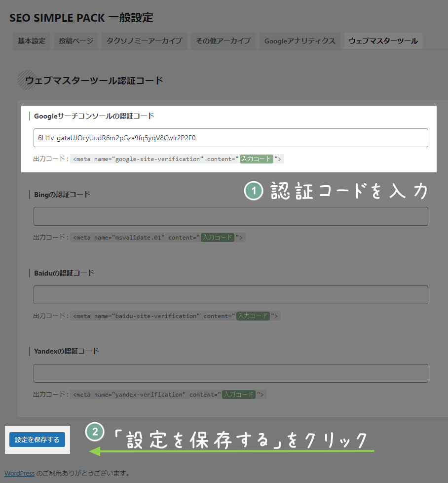Screen dimensions: 448x483
Task: Select the タクソノミーアーカイブ tab
Action: click(x=144, y=41)
